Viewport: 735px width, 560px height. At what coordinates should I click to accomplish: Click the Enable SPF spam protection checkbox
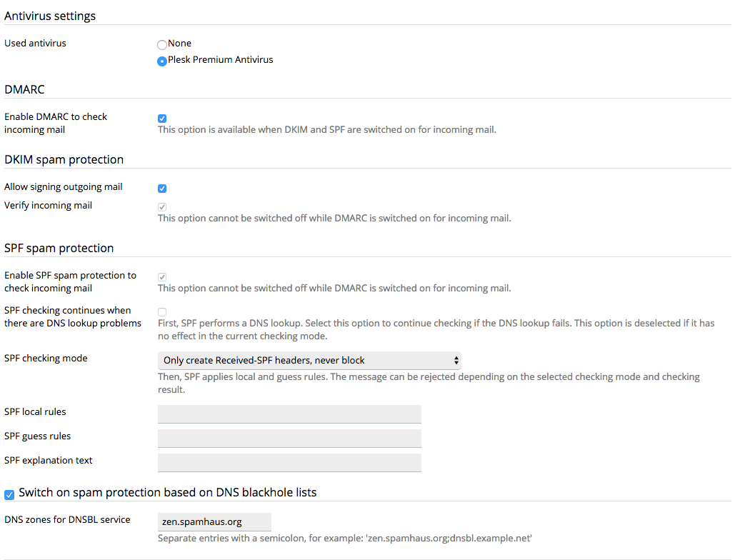click(161, 276)
